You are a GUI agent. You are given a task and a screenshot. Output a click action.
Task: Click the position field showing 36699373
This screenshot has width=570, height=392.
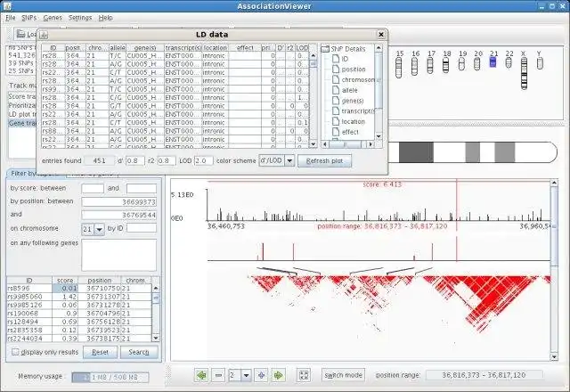pos(119,202)
